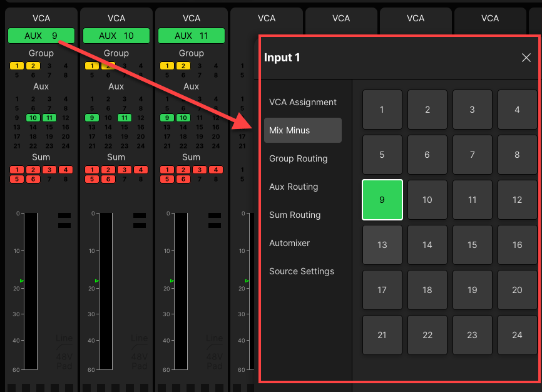The height and width of the screenshot is (392, 542).
Task: Enable mix minus bus 10
Action: 427,200
